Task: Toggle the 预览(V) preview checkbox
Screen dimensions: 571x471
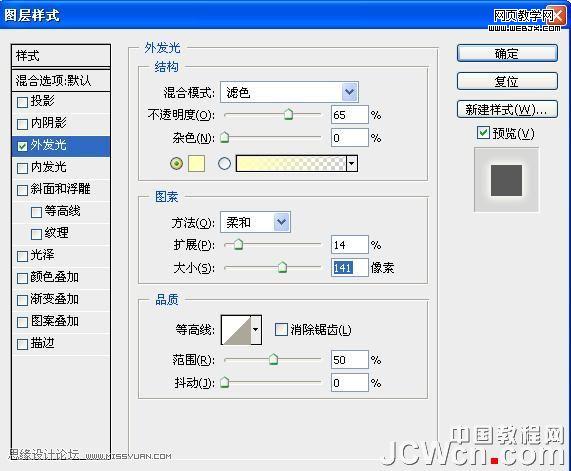Action: pyautogui.click(x=483, y=133)
